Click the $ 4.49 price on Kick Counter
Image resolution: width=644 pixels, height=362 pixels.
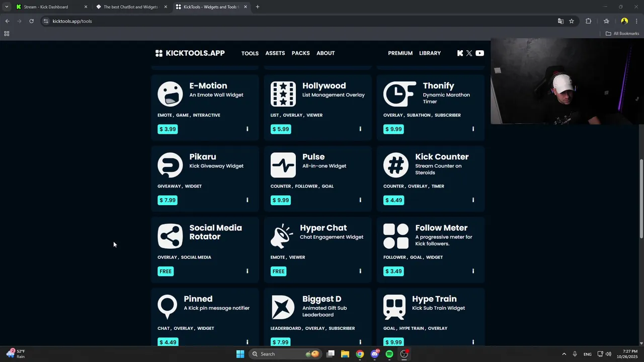[x=393, y=200]
